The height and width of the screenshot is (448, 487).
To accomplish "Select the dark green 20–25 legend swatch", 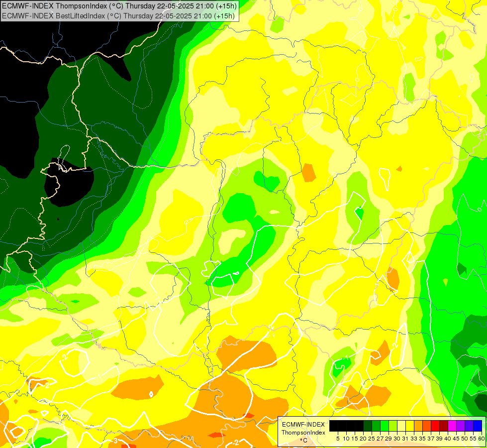I will (x=368, y=426).
